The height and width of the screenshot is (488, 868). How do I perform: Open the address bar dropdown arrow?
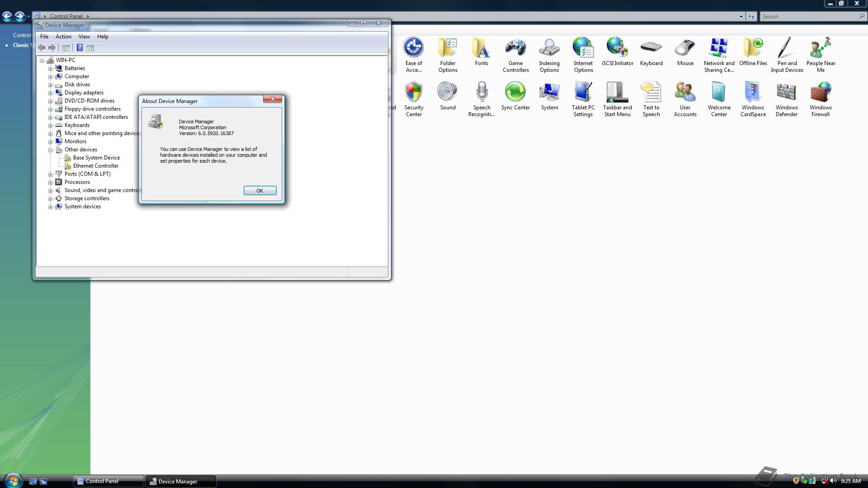pyautogui.click(x=741, y=16)
